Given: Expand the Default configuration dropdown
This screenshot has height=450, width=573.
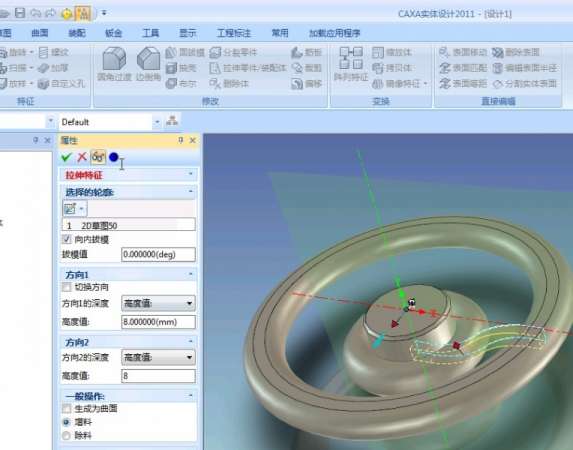Looking at the screenshot, I should pos(157,122).
